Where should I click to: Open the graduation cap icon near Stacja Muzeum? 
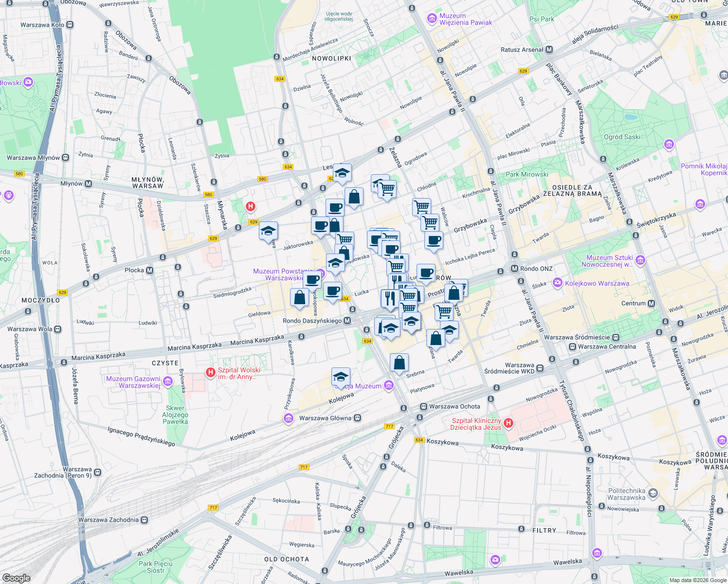tap(341, 376)
